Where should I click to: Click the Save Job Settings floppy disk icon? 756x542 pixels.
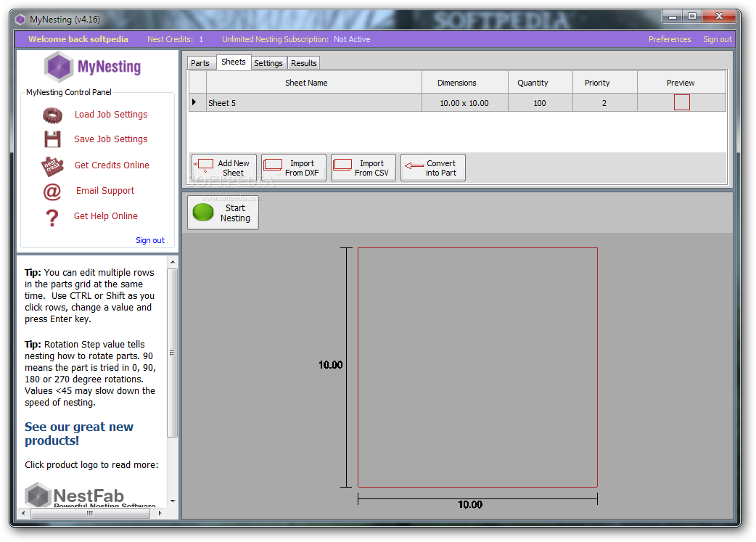(52, 139)
